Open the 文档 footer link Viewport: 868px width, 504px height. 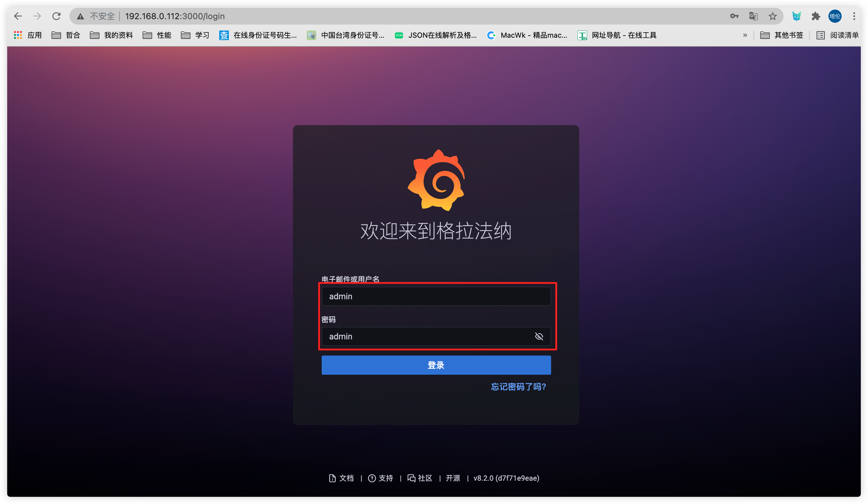(341, 478)
